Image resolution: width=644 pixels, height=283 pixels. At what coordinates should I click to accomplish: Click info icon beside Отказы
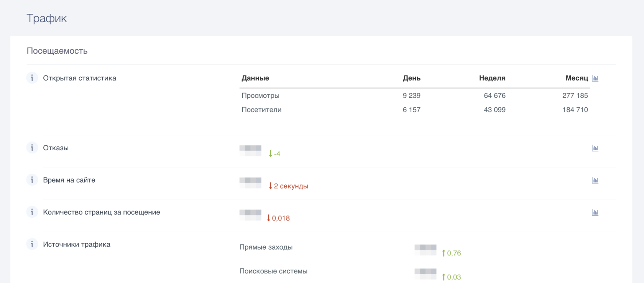32,148
